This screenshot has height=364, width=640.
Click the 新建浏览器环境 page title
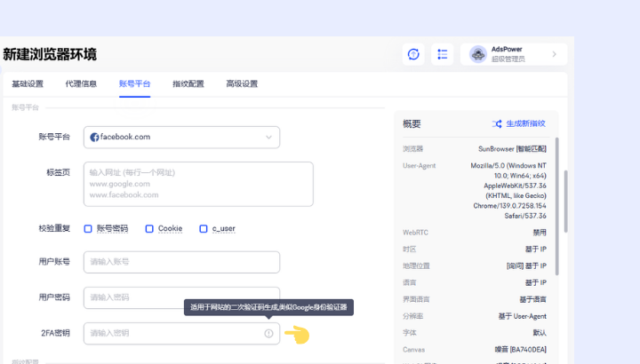click(x=50, y=54)
